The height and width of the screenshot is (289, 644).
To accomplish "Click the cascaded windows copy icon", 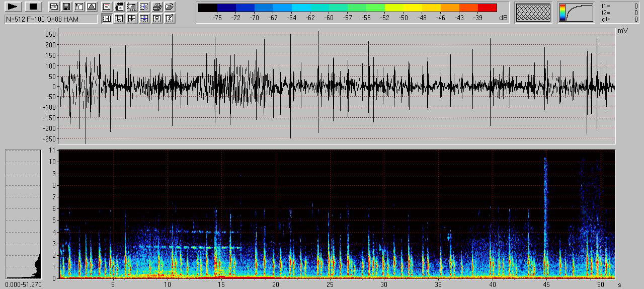I will tap(54, 7).
